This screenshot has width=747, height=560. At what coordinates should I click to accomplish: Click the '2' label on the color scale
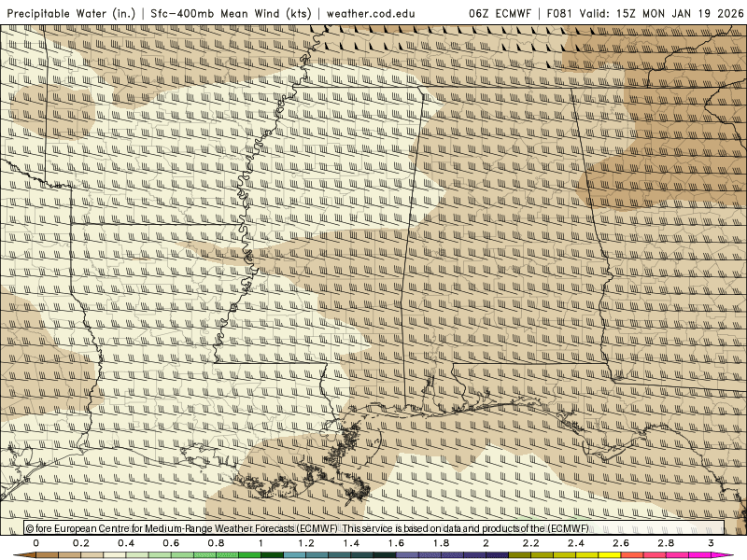click(486, 543)
